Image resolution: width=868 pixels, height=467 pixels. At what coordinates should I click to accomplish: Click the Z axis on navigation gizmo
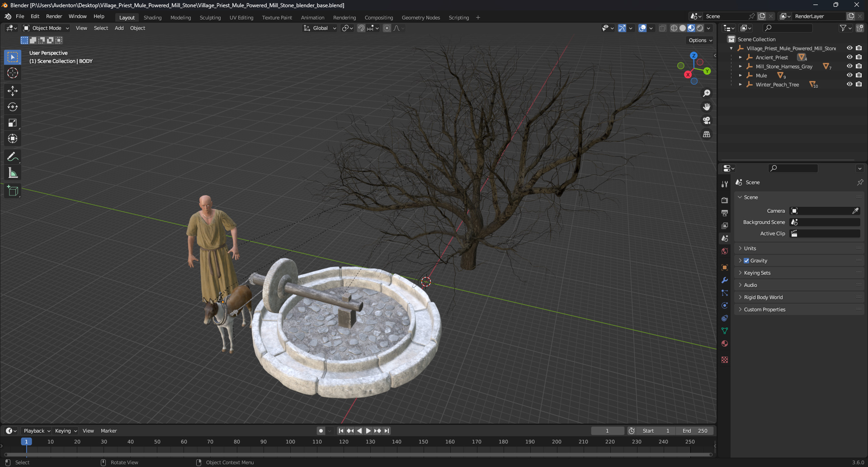[693, 56]
